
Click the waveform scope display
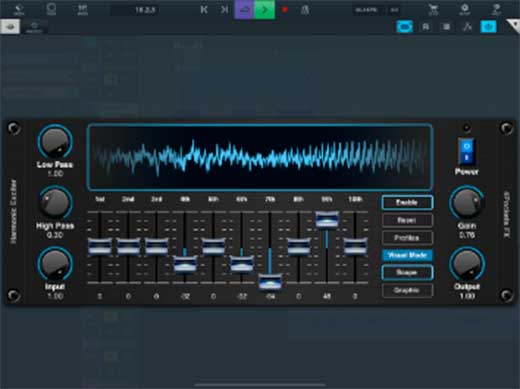pyautogui.click(x=260, y=157)
